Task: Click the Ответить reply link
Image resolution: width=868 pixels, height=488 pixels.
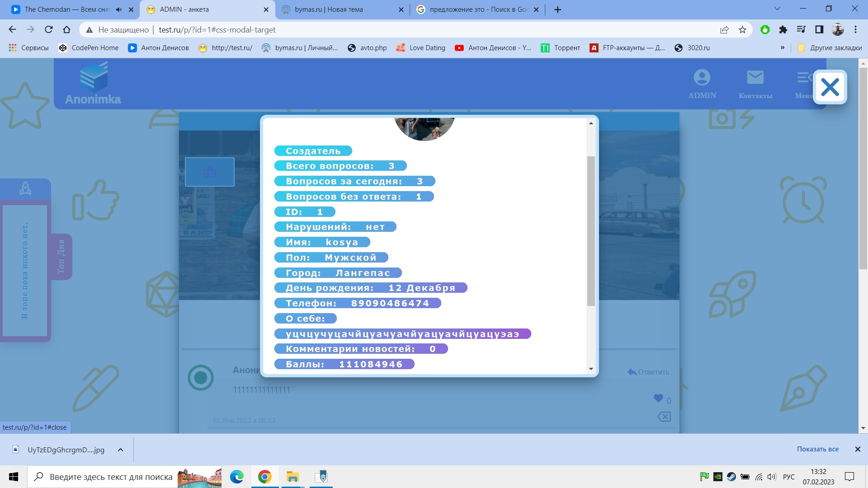Action: pos(648,372)
